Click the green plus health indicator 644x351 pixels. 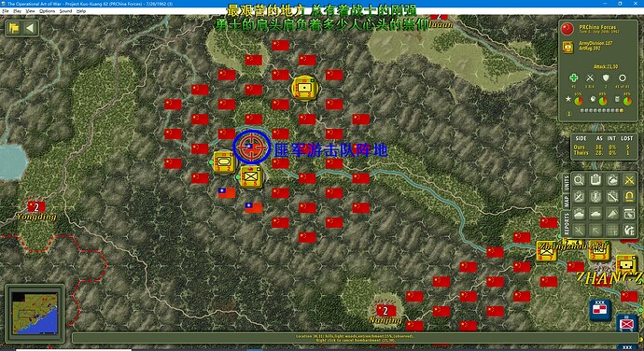573,77
